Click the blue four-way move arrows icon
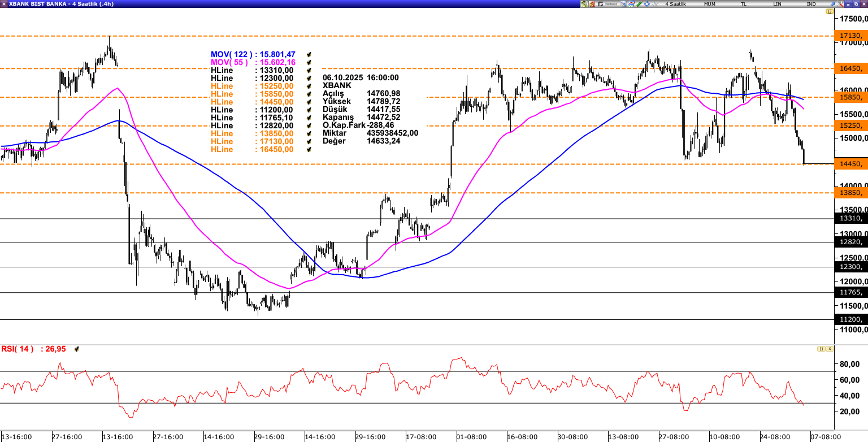Screen dimensions: 868x442 pyautogui.click(x=646, y=4)
